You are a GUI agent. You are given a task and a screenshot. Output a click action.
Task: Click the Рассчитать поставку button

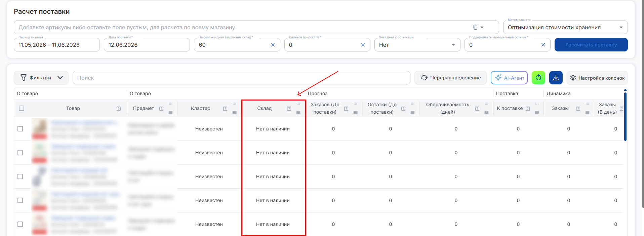591,45
